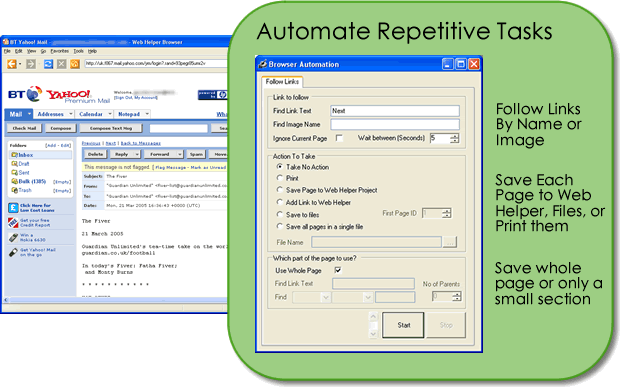Decrease the Wait between Seconds spinner
Image resolution: width=621 pixels, height=388 pixels.
click(x=454, y=141)
